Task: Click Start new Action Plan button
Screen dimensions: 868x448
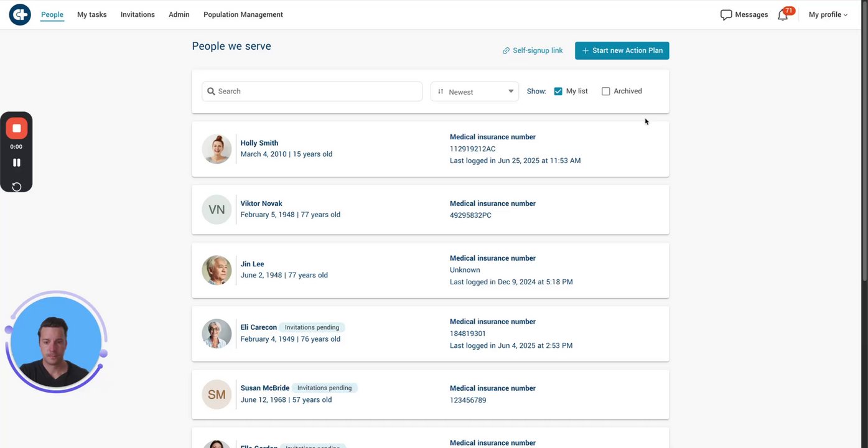Action: click(622, 51)
